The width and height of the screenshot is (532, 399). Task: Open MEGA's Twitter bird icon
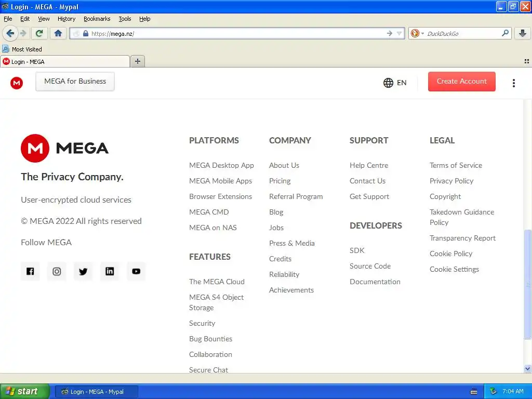coord(83,271)
